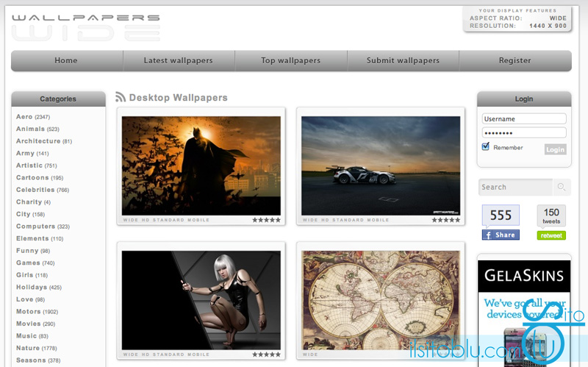The height and width of the screenshot is (367, 588).
Task: Click format labels under the Batman wallpaper
Action: coord(166,220)
